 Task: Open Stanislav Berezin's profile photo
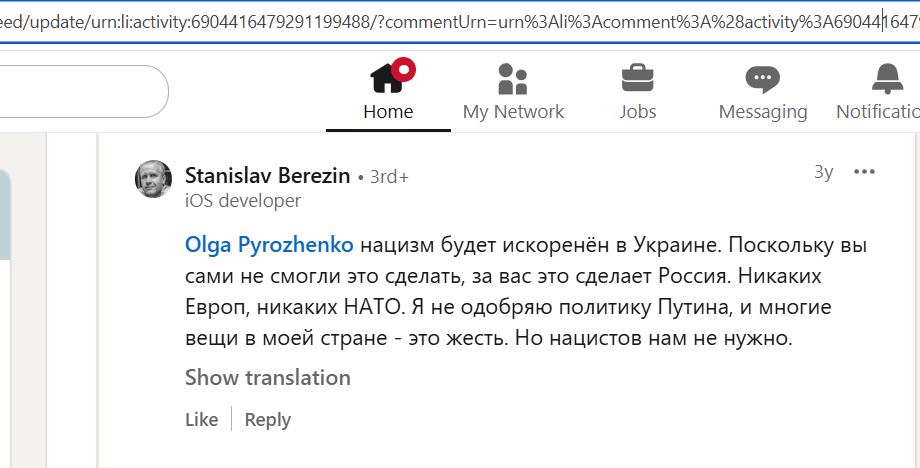coord(153,178)
